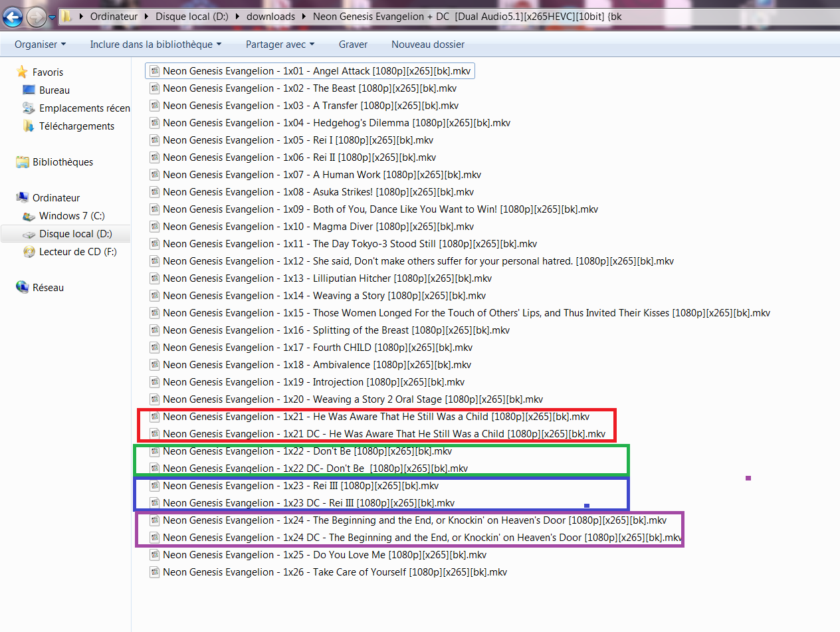Click file icon of '1x13 - Lilliputian Hitcher'
Image resolution: width=840 pixels, height=632 pixels.
point(155,278)
